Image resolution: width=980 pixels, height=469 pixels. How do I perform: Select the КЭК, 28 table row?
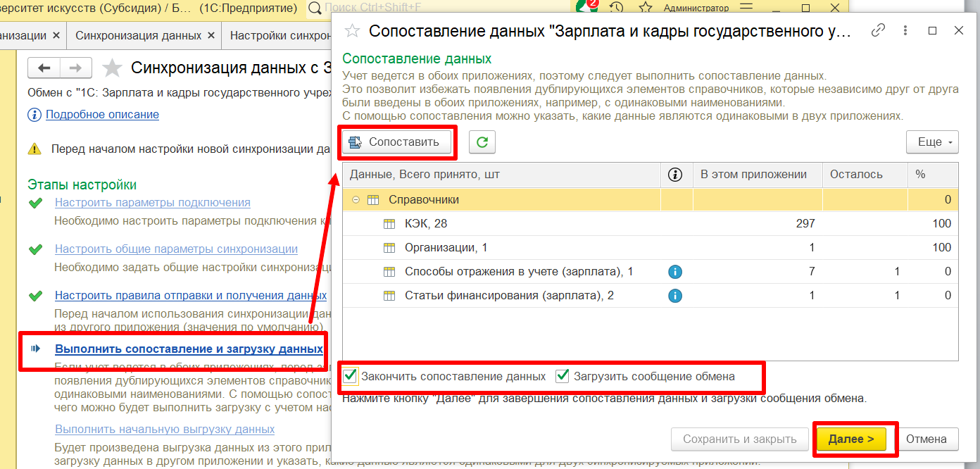click(426, 224)
